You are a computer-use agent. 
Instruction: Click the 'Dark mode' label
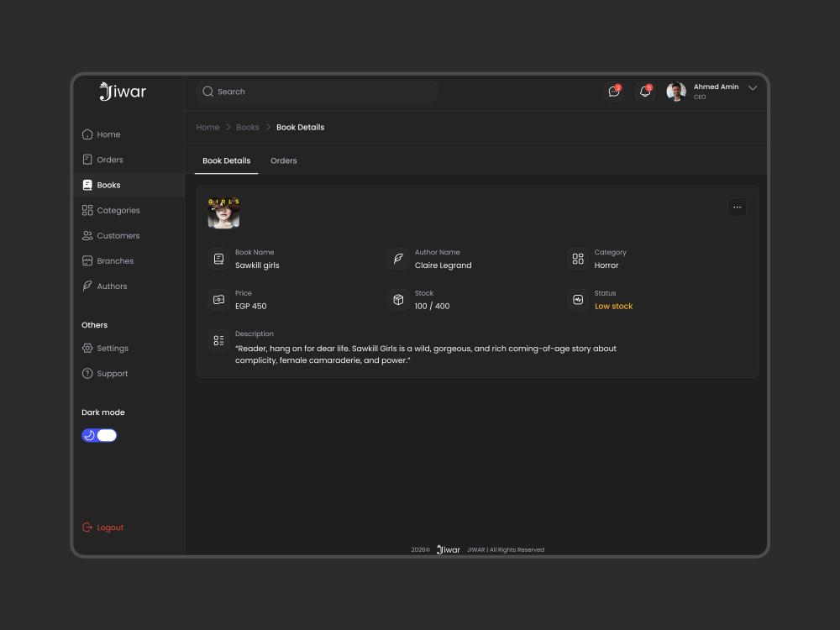point(102,412)
